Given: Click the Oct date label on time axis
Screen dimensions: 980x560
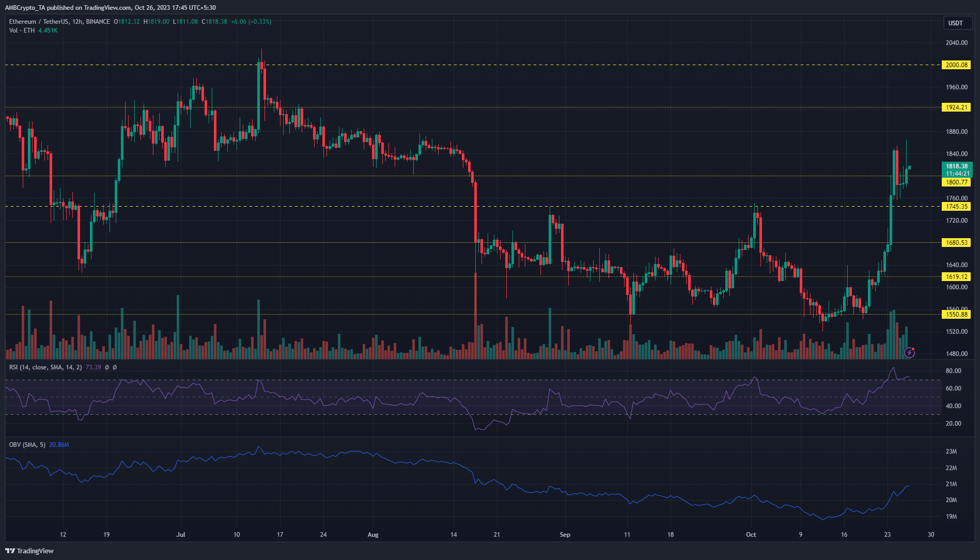Looking at the screenshot, I should coord(751,535).
